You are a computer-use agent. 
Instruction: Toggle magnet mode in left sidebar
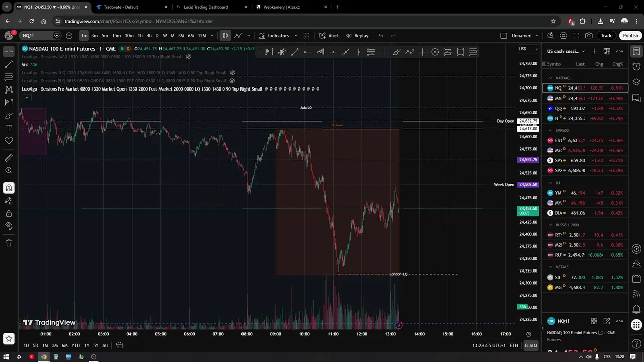tap(9, 188)
